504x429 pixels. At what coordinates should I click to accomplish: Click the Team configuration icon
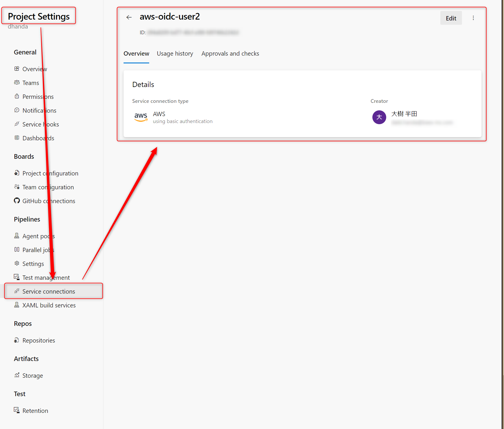[x=17, y=187]
